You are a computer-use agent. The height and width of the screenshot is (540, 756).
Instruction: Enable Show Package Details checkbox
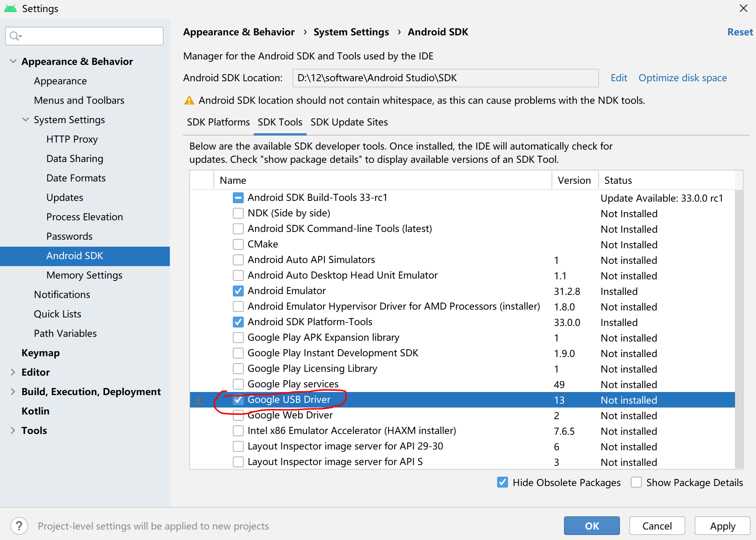coord(636,483)
